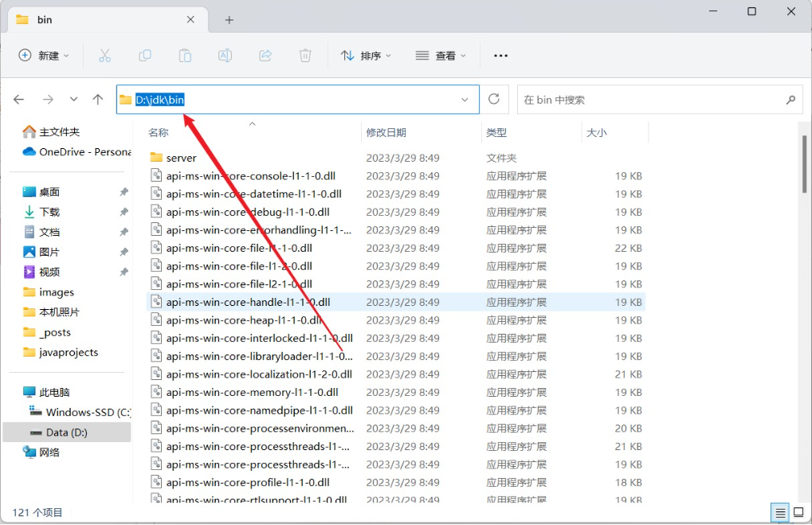Go up one directory level
812x525 pixels.
(98, 100)
